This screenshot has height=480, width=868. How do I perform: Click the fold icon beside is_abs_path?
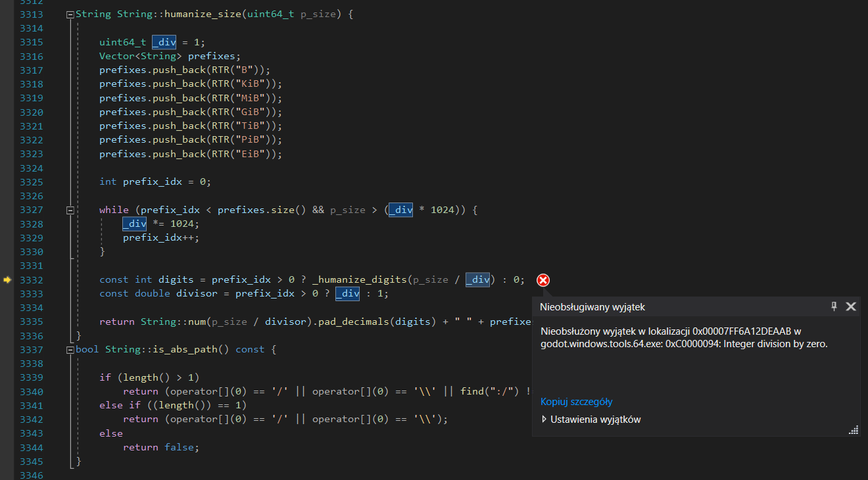(70, 349)
